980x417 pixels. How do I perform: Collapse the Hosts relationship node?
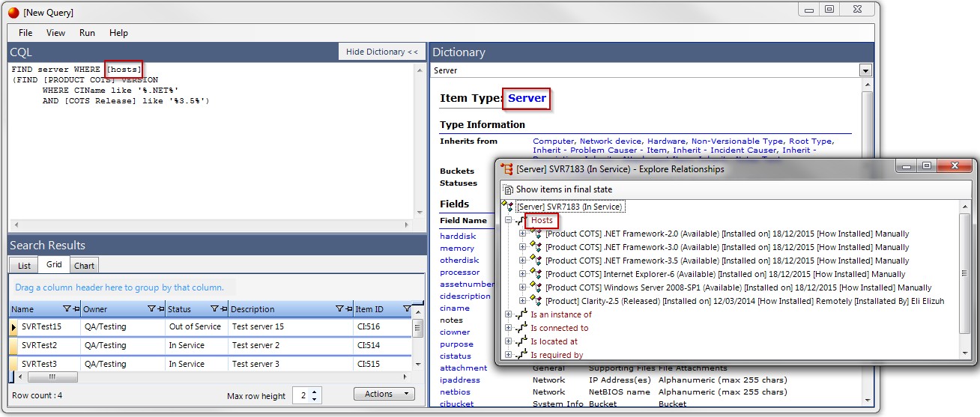click(x=509, y=220)
